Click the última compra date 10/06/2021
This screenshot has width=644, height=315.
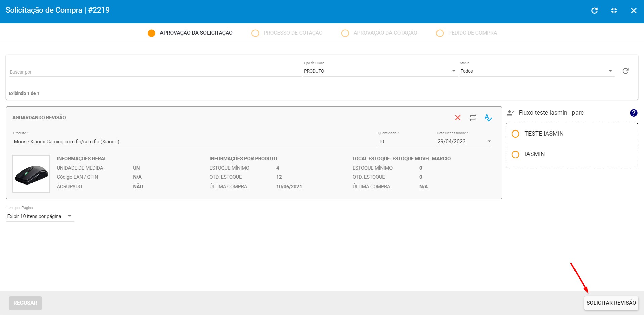pos(289,187)
